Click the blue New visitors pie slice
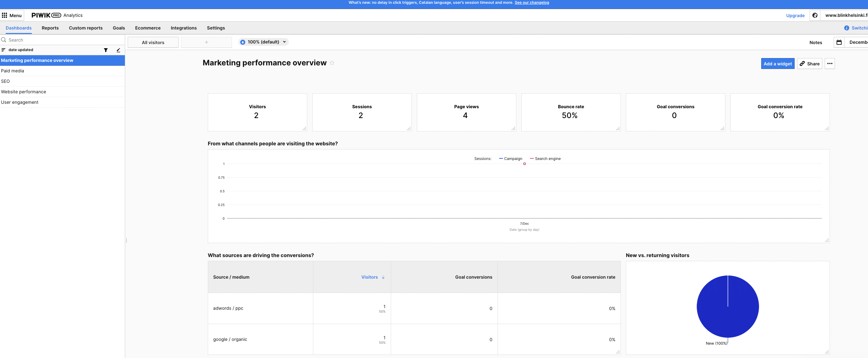The height and width of the screenshot is (358, 868). click(728, 307)
